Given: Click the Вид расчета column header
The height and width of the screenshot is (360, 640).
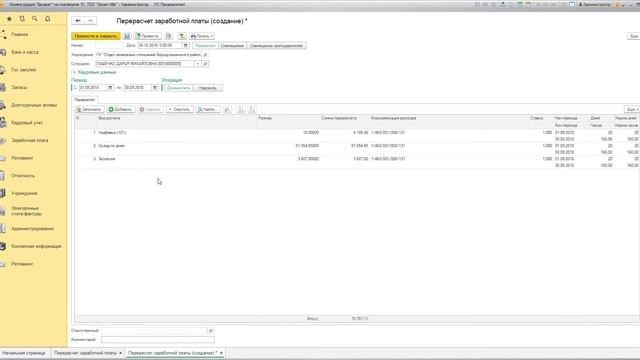Looking at the screenshot, I should pyautogui.click(x=177, y=118).
